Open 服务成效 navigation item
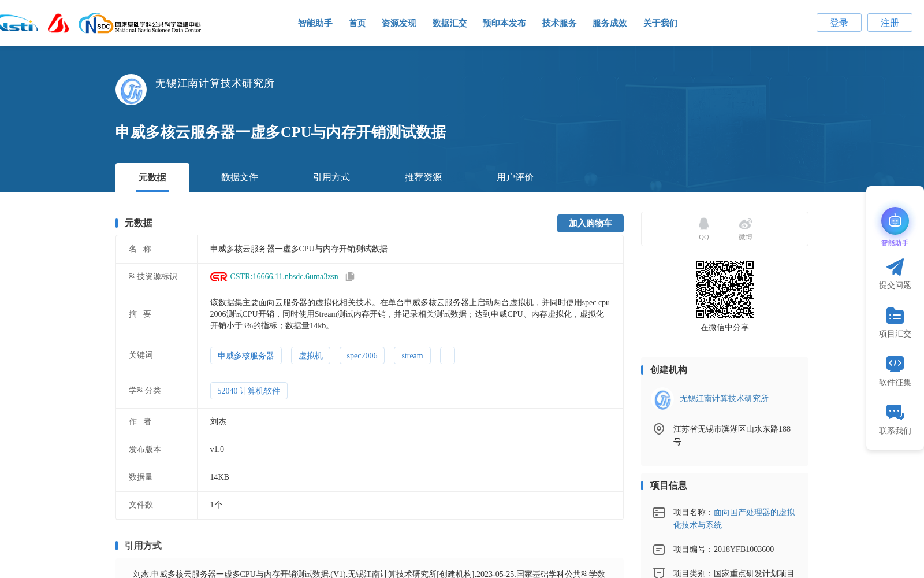This screenshot has width=924, height=578. point(609,23)
